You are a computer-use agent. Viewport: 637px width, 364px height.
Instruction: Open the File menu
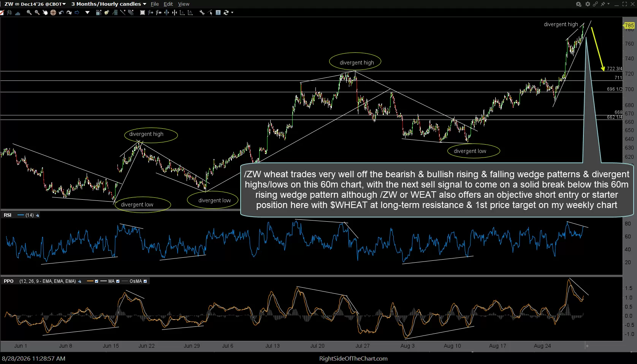tap(155, 4)
